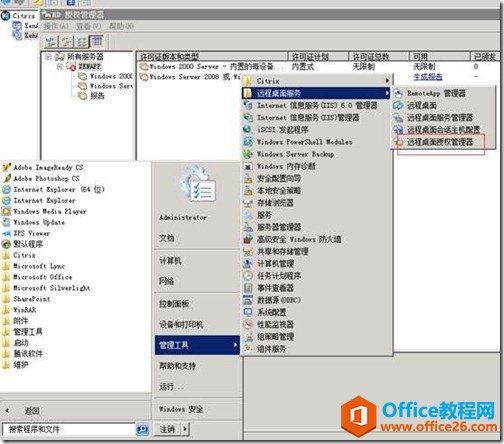
Task: Open 远程桌面 entry in the submenu
Action: tap(422, 105)
